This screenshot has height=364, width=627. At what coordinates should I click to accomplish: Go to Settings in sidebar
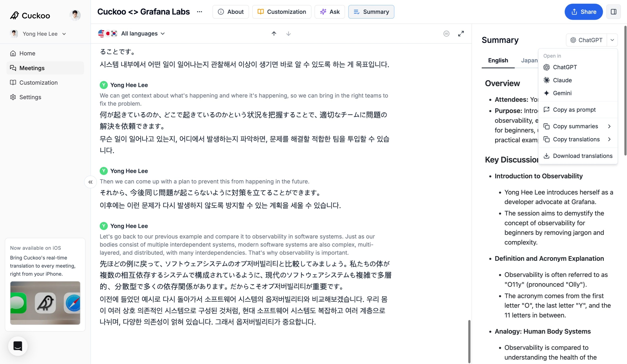point(45,97)
